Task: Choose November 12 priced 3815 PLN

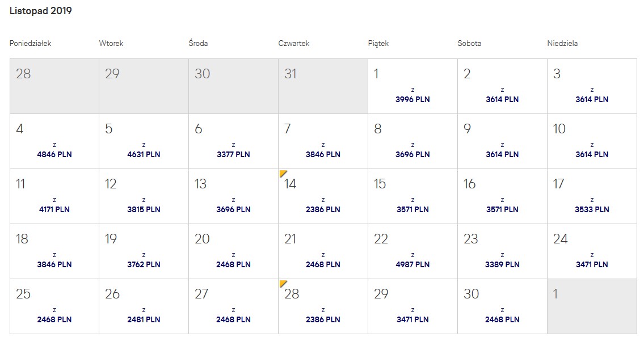Action: click(144, 196)
